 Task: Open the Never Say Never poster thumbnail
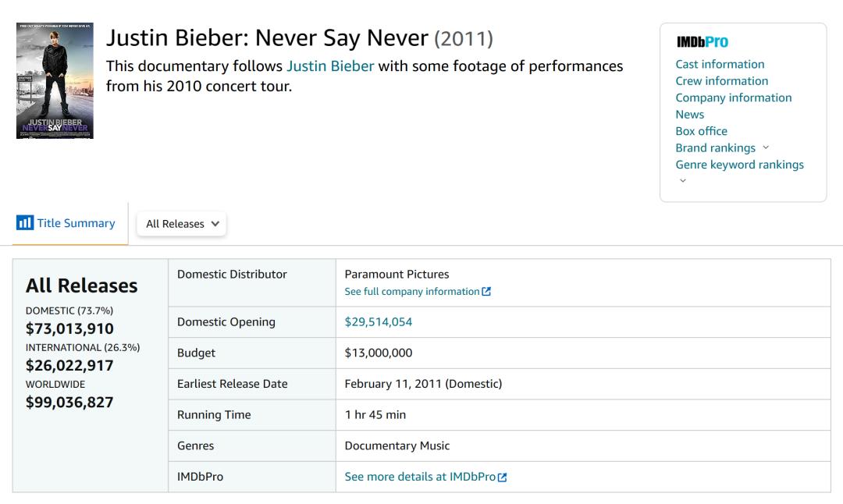(x=55, y=80)
